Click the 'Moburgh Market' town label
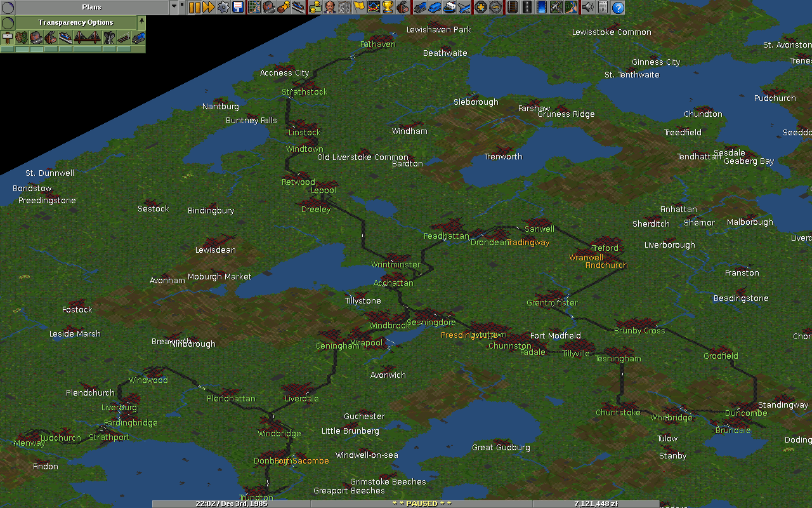812x508 pixels. [219, 277]
